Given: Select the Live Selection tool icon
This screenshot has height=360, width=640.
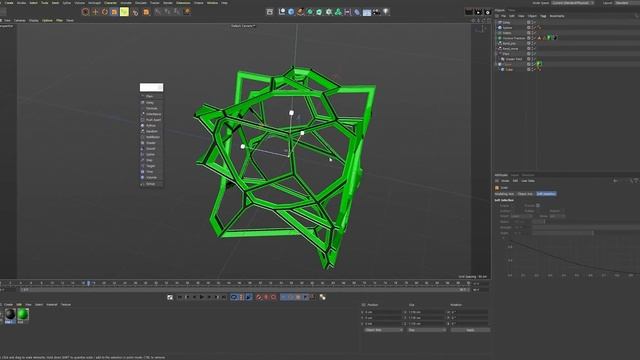Looking at the screenshot, I should [x=85, y=12].
